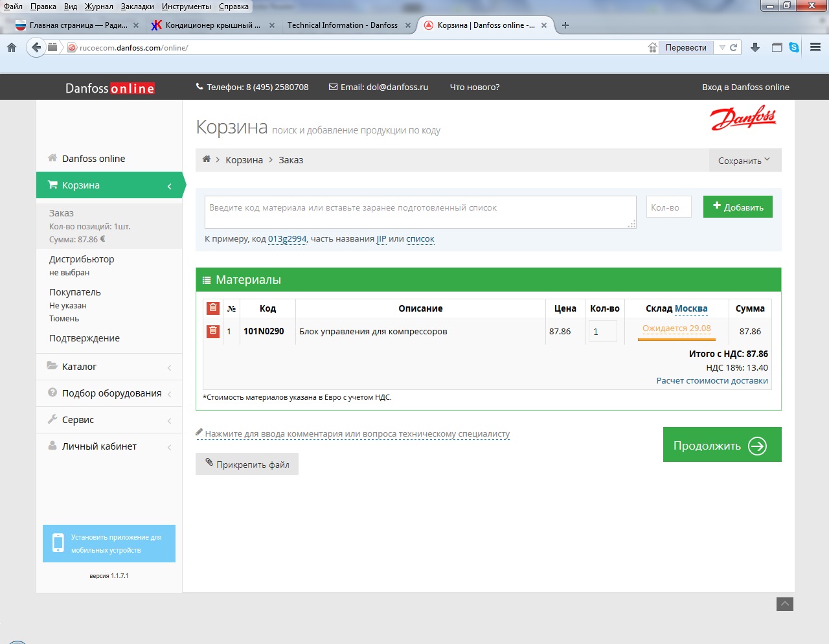Select the Покупатель step in the sidebar
Viewport: 829px width, 644px height.
75,292
